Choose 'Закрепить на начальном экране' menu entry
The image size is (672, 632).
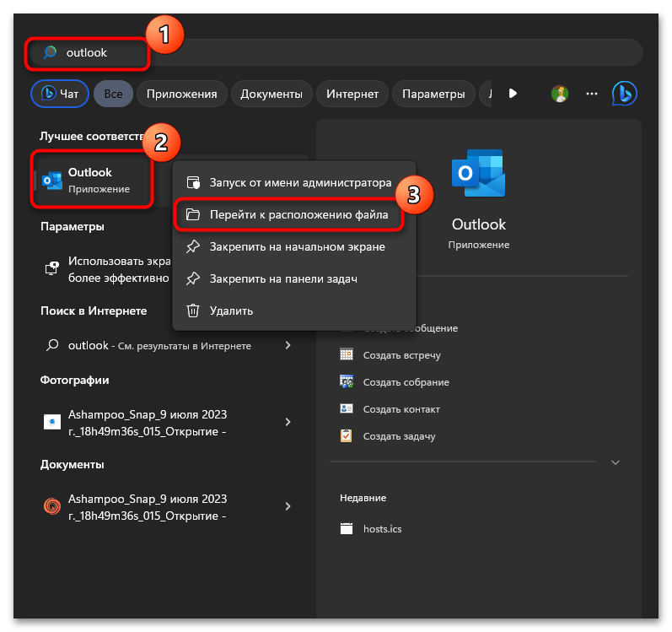294,247
